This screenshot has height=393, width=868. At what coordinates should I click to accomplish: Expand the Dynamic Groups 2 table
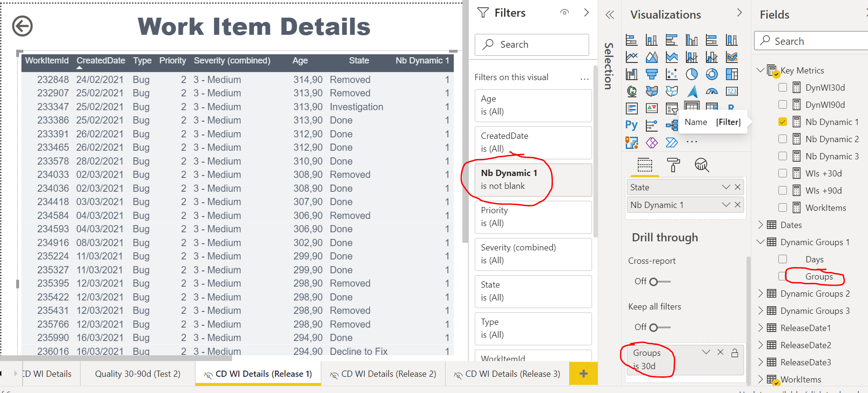pyautogui.click(x=760, y=293)
